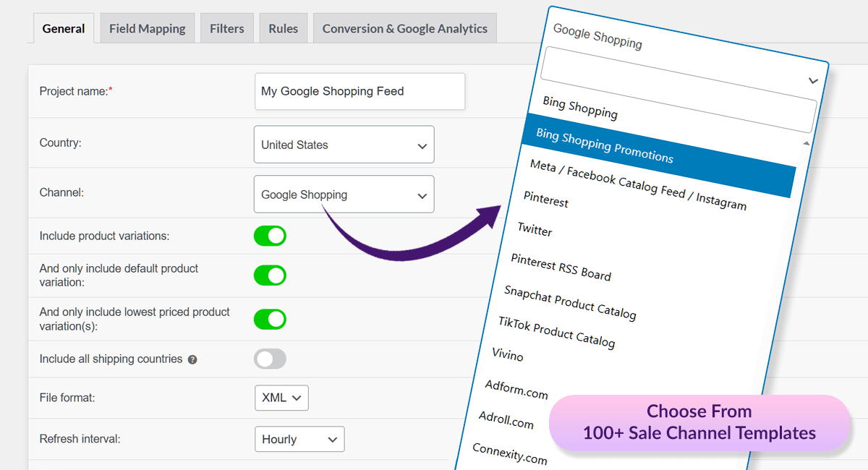This screenshot has height=470, width=868.
Task: Open the File format XML dropdown
Action: coord(281,398)
